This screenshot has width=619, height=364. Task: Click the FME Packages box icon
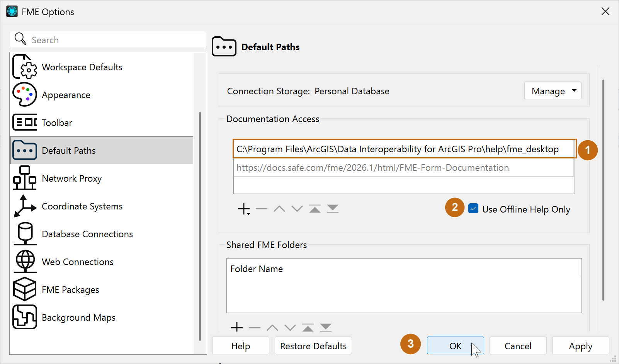[x=25, y=289]
